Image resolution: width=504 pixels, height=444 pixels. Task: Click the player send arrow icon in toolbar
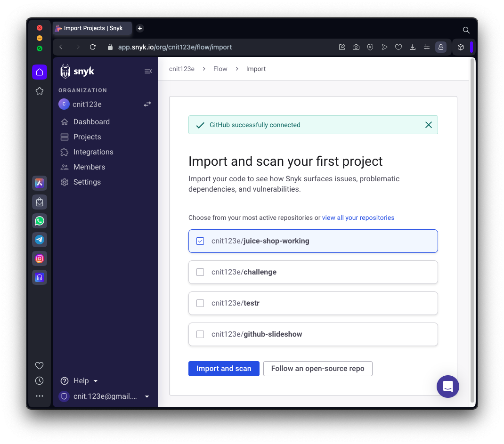pyautogui.click(x=384, y=47)
